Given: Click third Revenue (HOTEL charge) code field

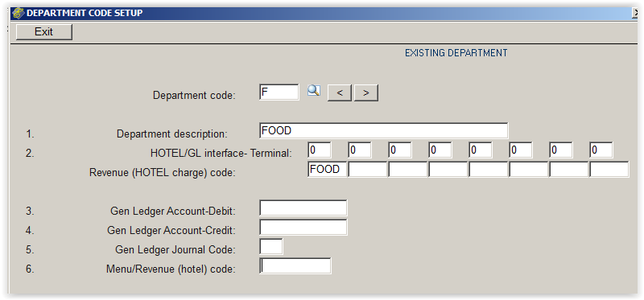Looking at the screenshot, I should coord(407,169).
